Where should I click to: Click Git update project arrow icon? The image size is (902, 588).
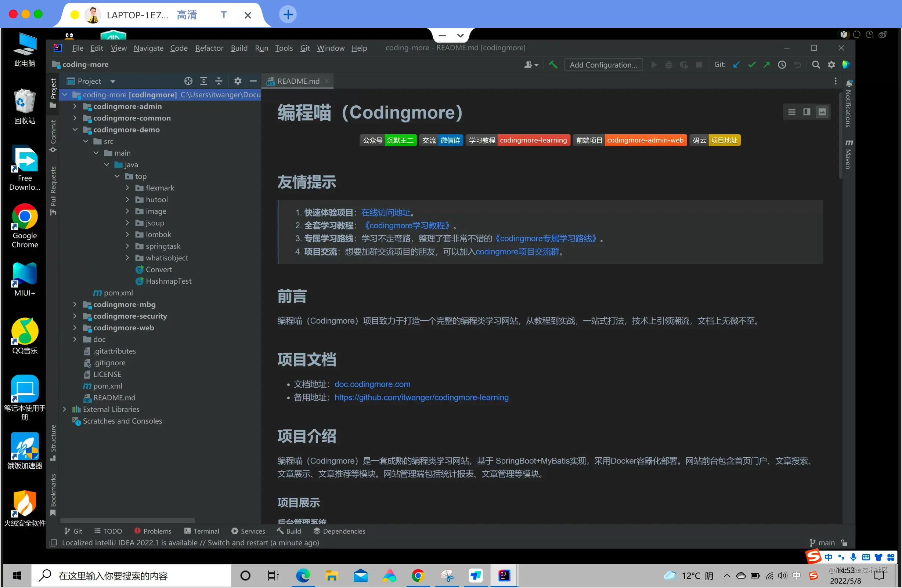[x=736, y=65]
